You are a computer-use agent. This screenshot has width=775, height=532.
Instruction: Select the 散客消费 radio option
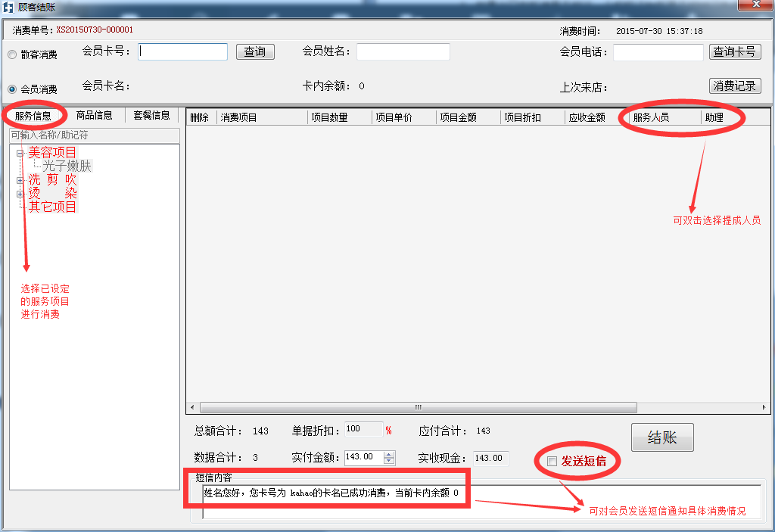tap(11, 54)
